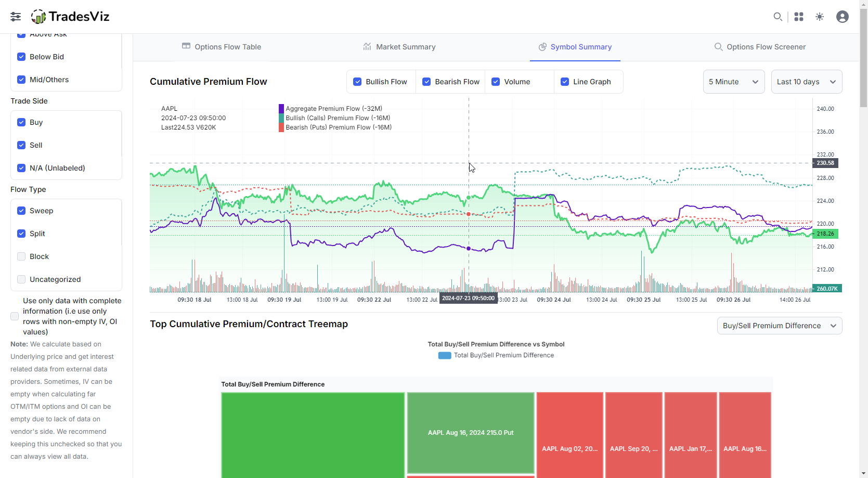
Task: Uncheck the Sweep flow type
Action: [x=21, y=211]
